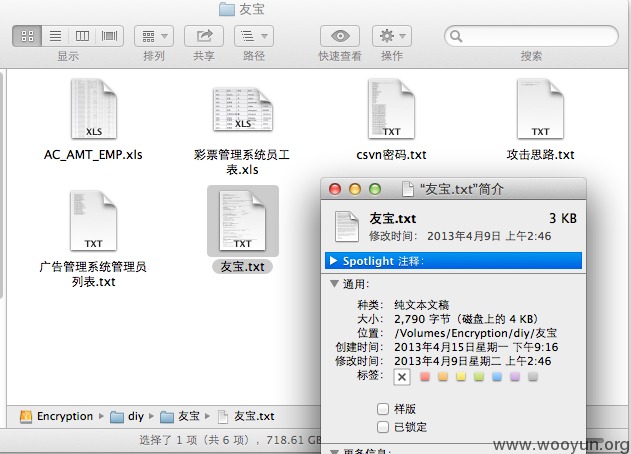Click the selection status text in status bar
The image size is (631, 454).
[x=230, y=440]
